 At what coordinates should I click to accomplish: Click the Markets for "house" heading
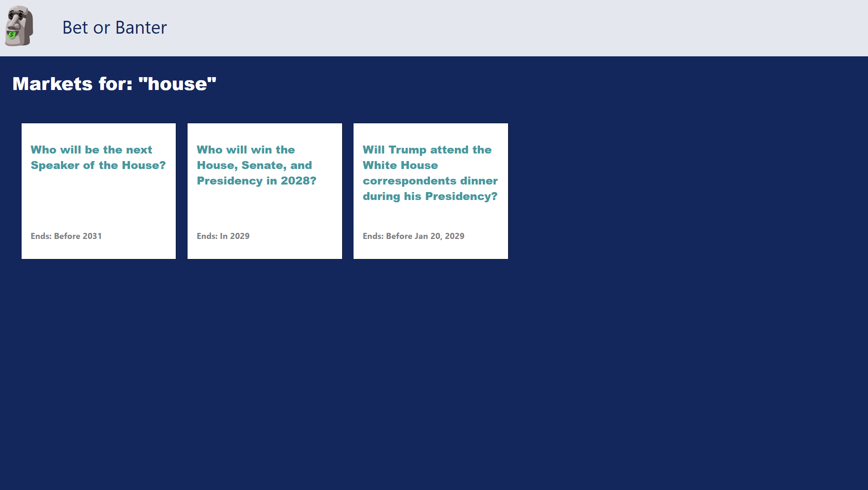114,84
